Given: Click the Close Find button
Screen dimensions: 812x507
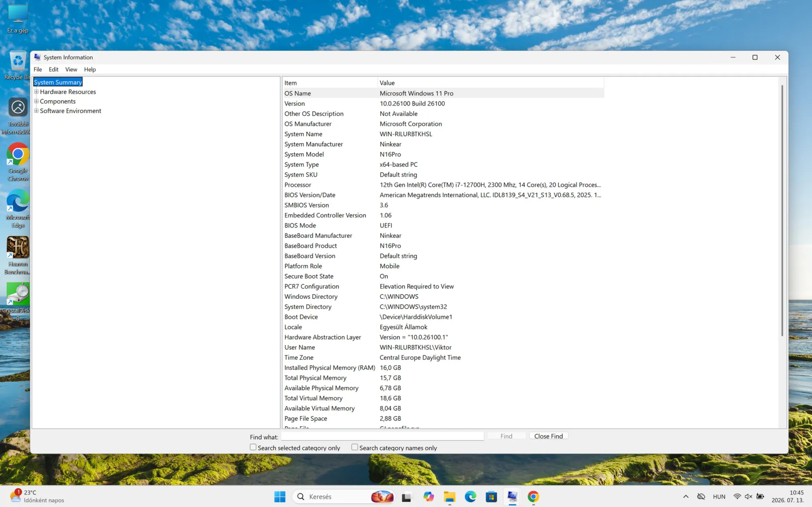Looking at the screenshot, I should (x=549, y=436).
